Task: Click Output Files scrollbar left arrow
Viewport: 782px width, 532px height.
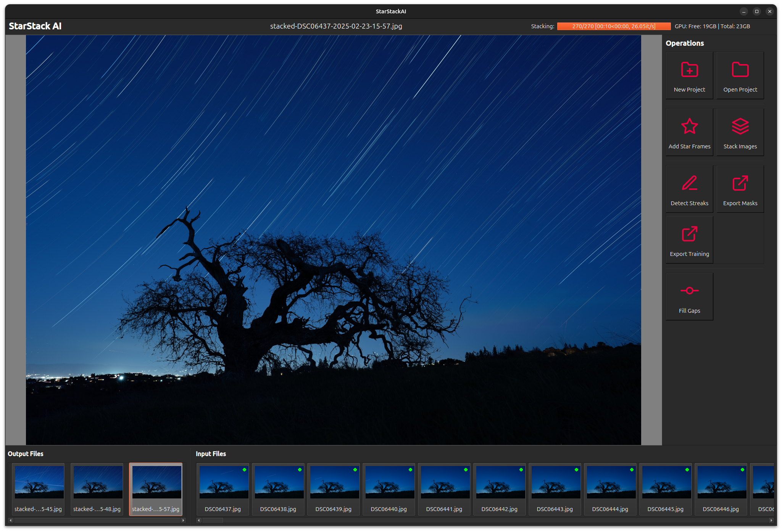Action: click(11, 520)
